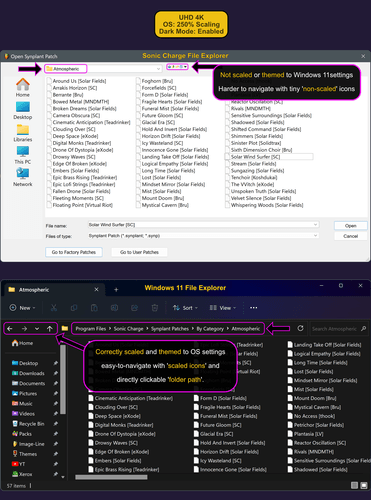Switch to large icons view in status bar
This screenshot has width=371, height=500.
[x=364, y=485]
